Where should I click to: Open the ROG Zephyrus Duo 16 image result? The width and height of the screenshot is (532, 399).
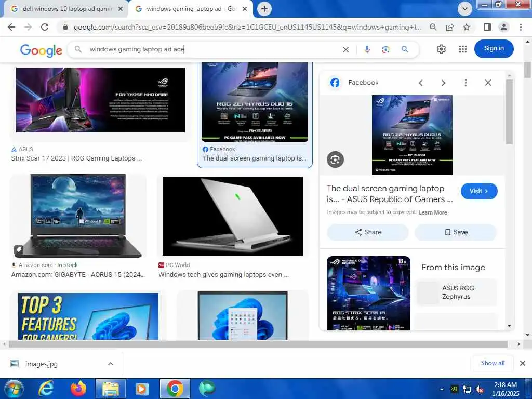255,102
